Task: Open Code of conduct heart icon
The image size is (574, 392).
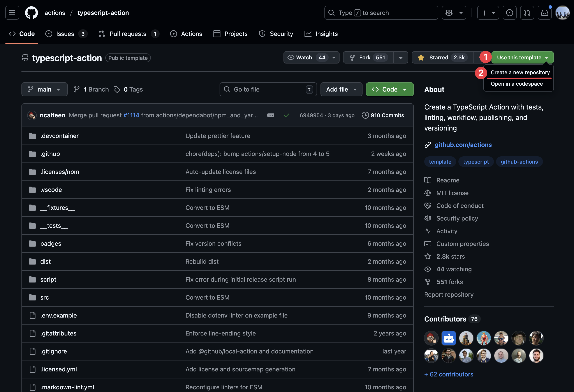Action: (x=428, y=206)
